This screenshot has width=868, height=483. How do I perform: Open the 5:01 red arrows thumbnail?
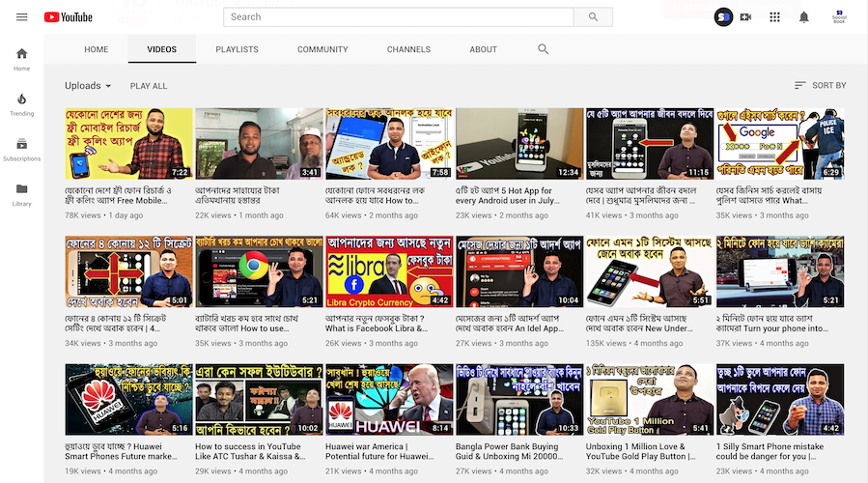pos(129,271)
